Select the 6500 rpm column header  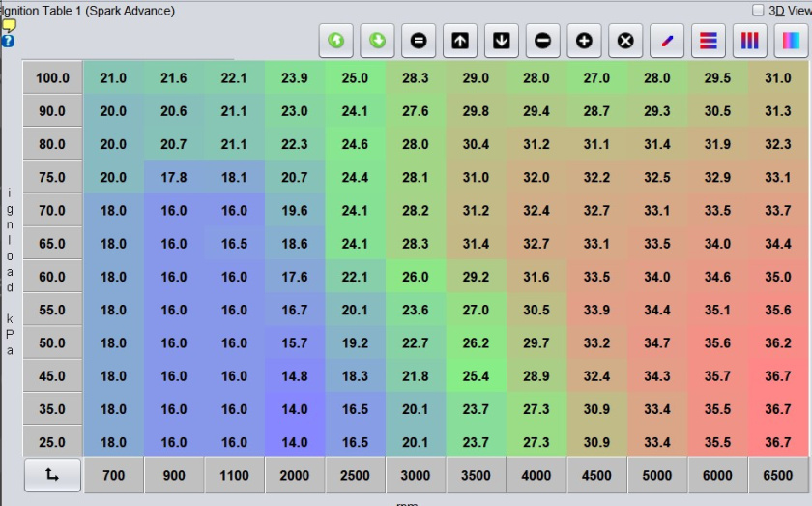click(777, 475)
